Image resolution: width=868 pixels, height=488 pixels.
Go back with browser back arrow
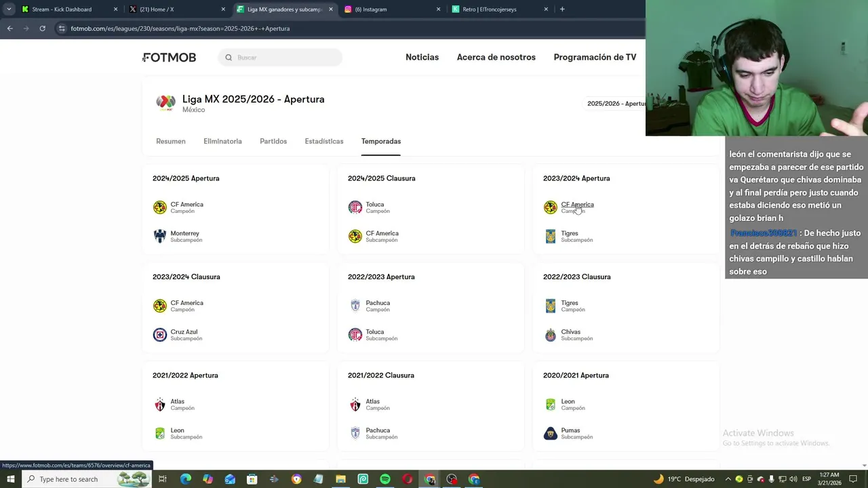click(x=9, y=28)
